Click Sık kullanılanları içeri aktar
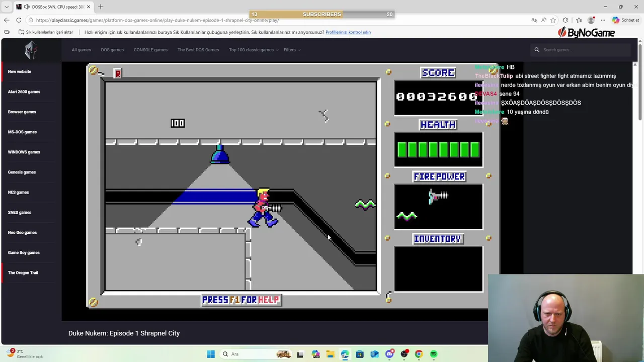 [46, 32]
